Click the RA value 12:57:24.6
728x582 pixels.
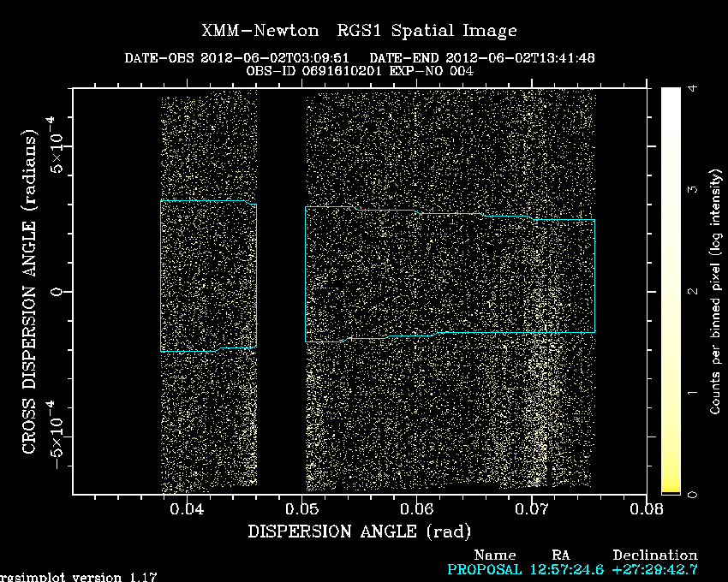(567, 569)
